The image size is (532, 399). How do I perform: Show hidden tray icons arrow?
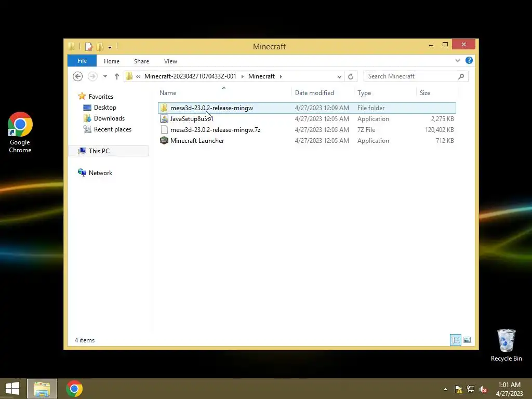coord(445,389)
